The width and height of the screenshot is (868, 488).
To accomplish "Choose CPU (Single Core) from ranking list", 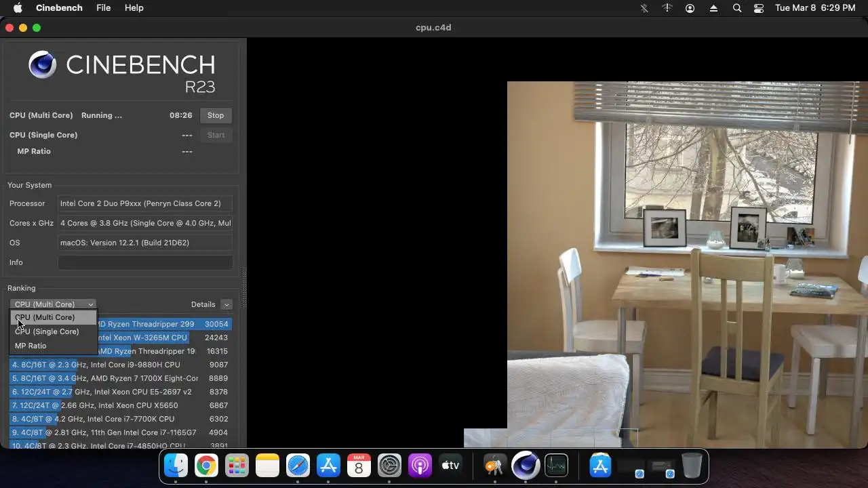I will tap(54, 331).
